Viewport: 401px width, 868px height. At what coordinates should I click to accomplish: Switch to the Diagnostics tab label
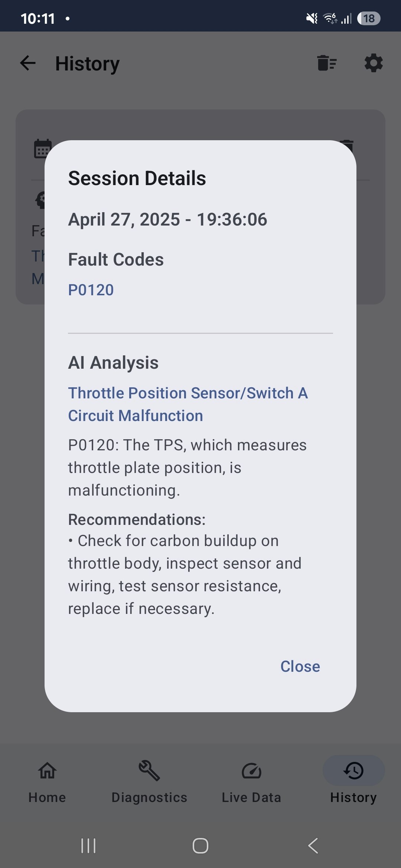point(149,798)
